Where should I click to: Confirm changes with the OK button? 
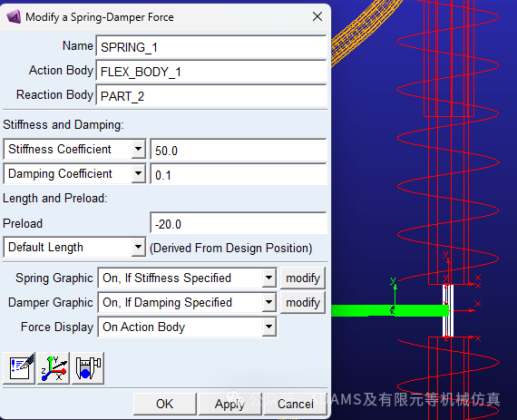tap(164, 404)
